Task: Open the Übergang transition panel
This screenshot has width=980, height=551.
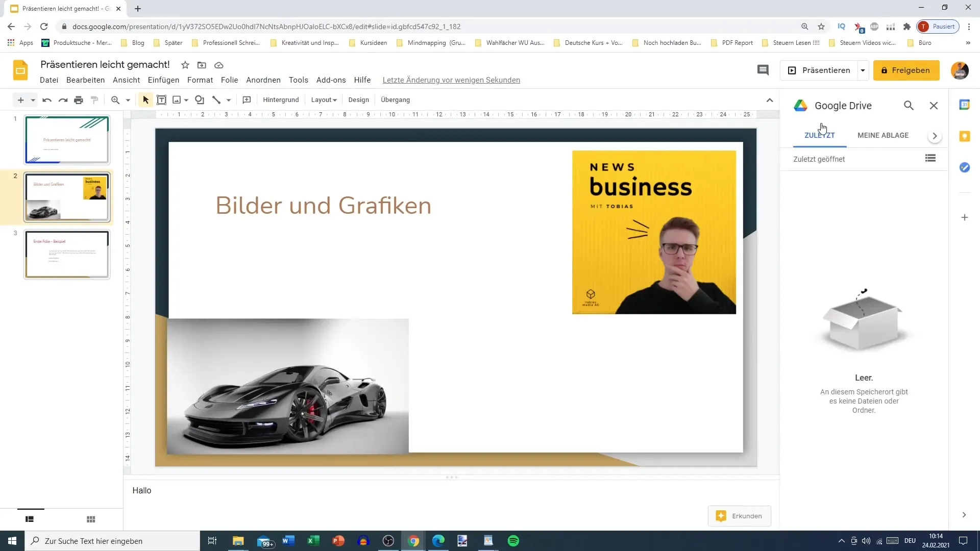Action: (x=395, y=100)
